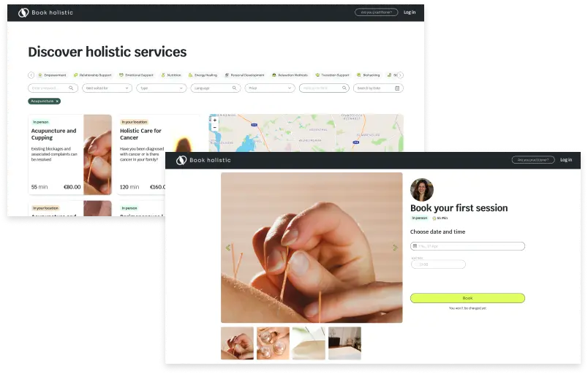Click the location search field
Image resolution: width=588 pixels, height=374 pixels.
324,88
